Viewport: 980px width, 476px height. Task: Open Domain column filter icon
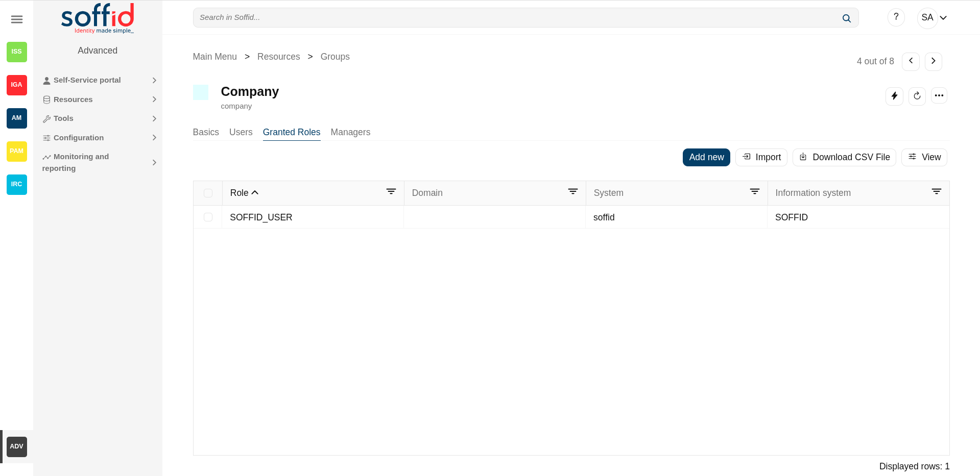coord(573,191)
